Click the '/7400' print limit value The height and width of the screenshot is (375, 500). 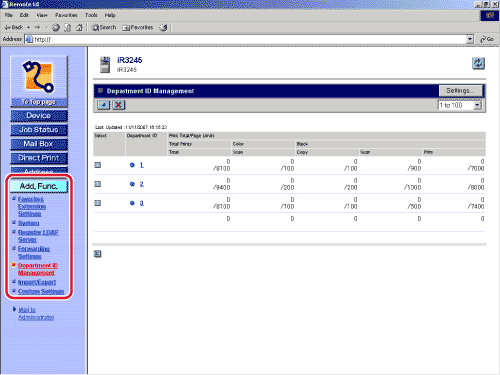tap(476, 207)
